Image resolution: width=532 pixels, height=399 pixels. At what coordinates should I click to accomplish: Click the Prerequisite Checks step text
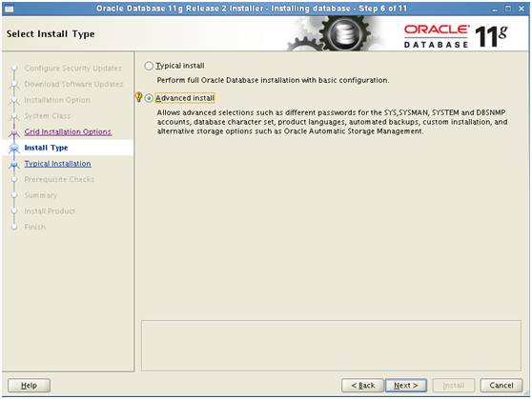pyautogui.click(x=59, y=179)
